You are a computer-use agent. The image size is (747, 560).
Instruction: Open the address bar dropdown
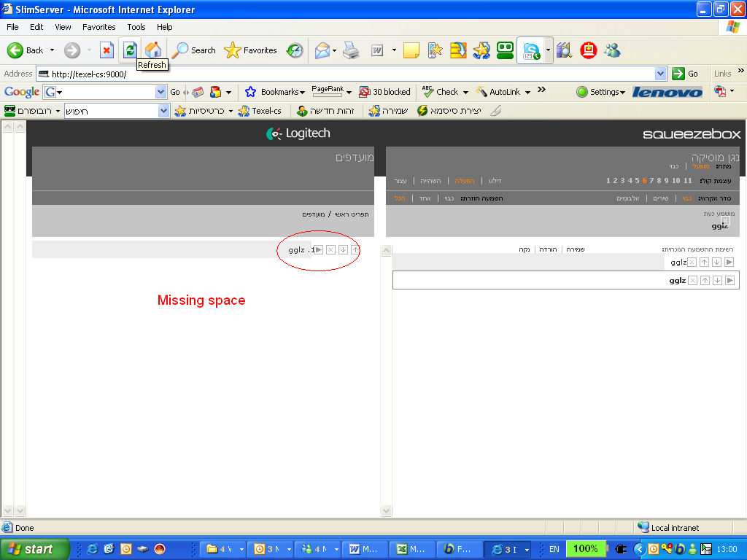click(x=661, y=74)
